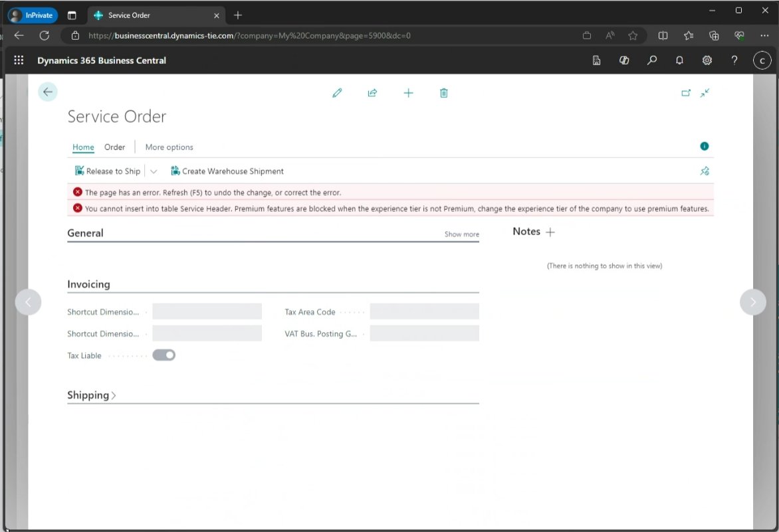779x532 pixels.
Task: Click the Copilot icon in header
Action: 625,60
